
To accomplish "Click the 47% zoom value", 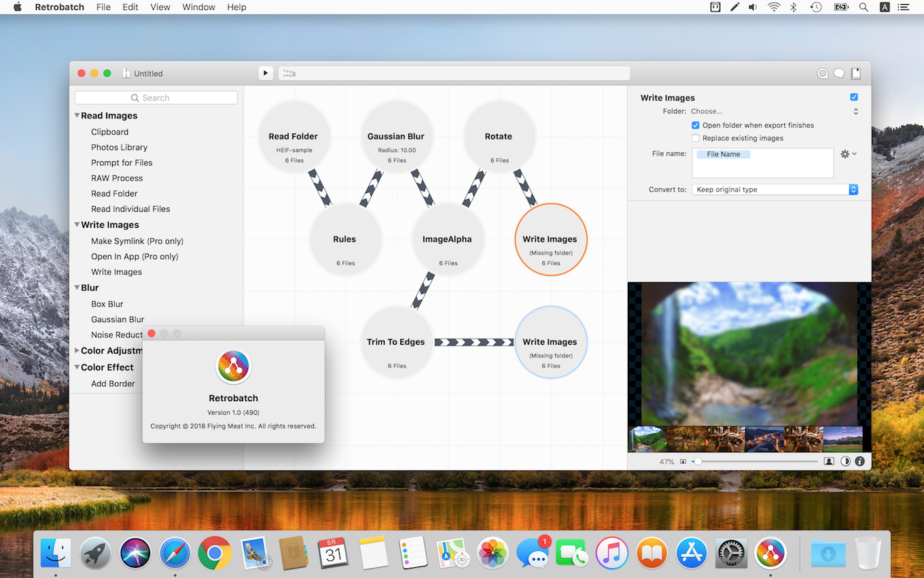I will point(667,462).
